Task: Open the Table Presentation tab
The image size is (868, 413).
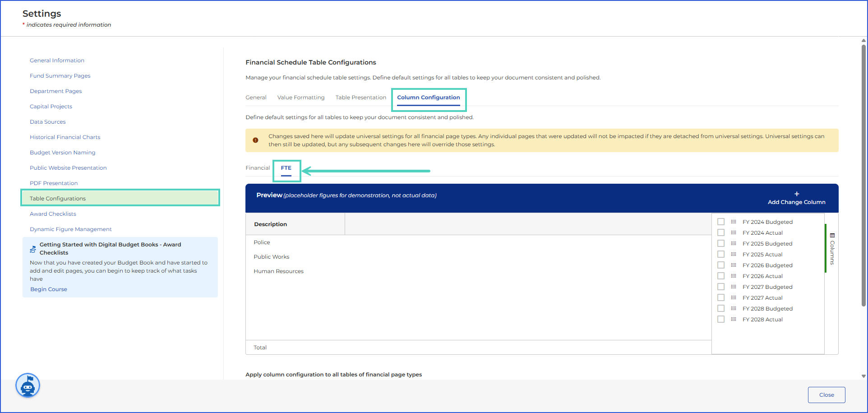Action: pyautogui.click(x=361, y=97)
